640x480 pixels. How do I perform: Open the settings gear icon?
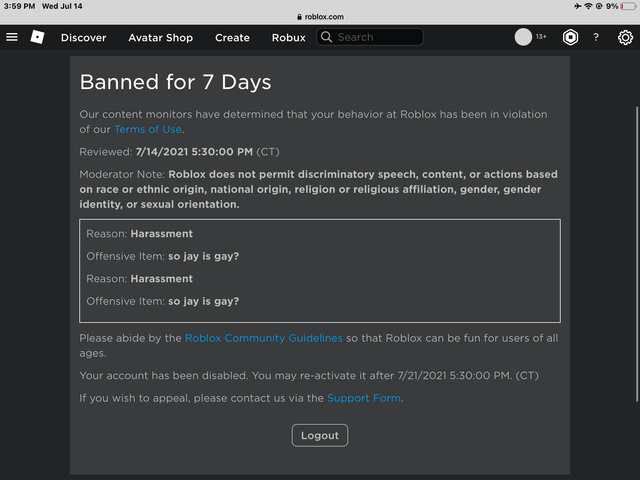pyautogui.click(x=625, y=38)
